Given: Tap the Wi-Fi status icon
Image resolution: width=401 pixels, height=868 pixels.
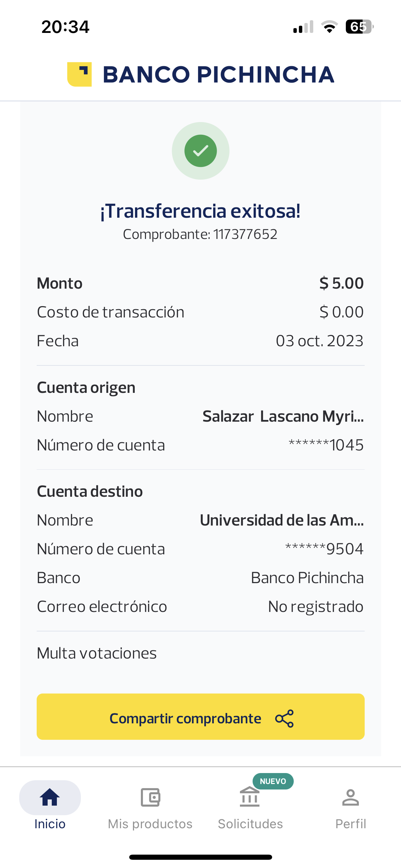Looking at the screenshot, I should [x=329, y=27].
